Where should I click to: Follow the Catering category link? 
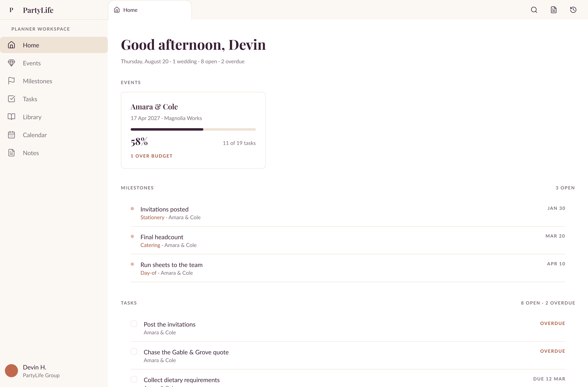tap(150, 245)
